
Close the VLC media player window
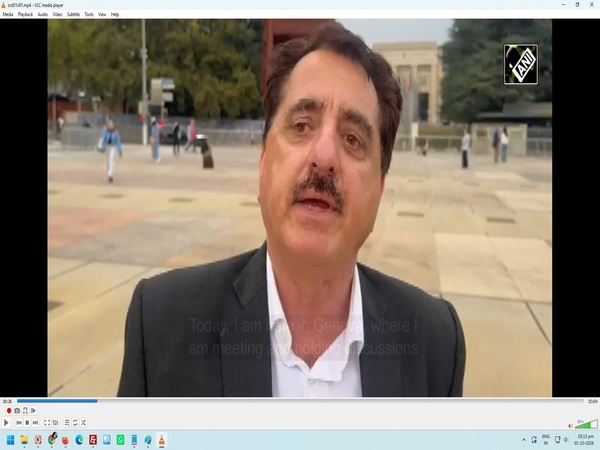click(592, 5)
